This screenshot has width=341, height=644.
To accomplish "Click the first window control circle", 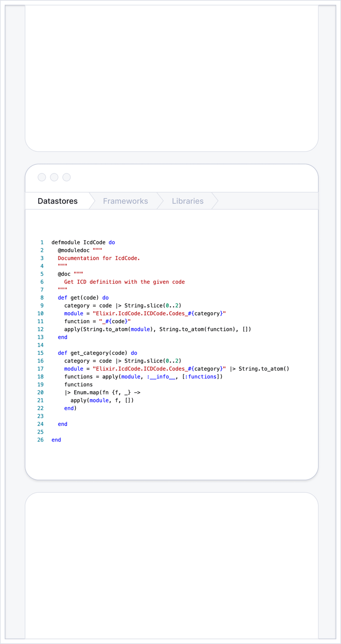I will (42, 177).
